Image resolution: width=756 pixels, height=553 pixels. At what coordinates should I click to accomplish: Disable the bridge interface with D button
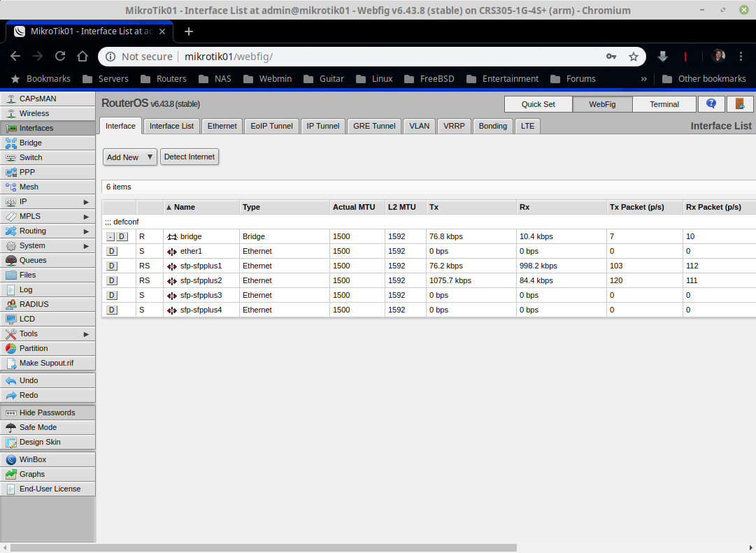122,237
